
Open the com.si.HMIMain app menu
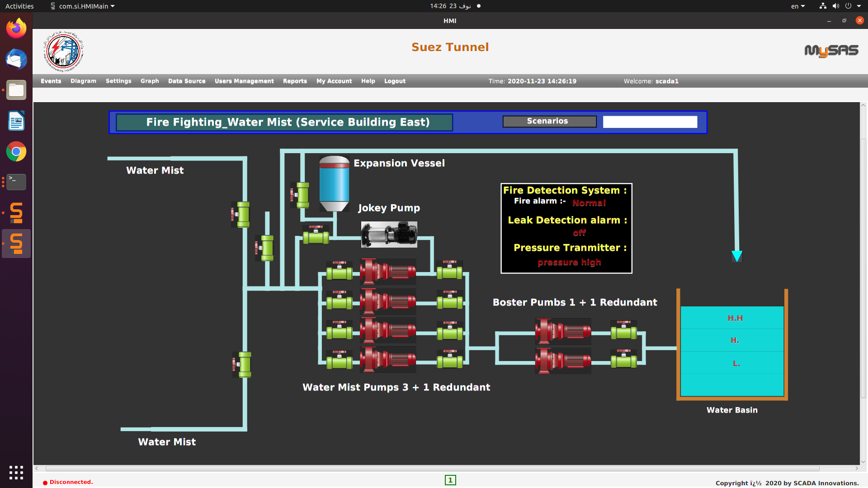pyautogui.click(x=84, y=6)
